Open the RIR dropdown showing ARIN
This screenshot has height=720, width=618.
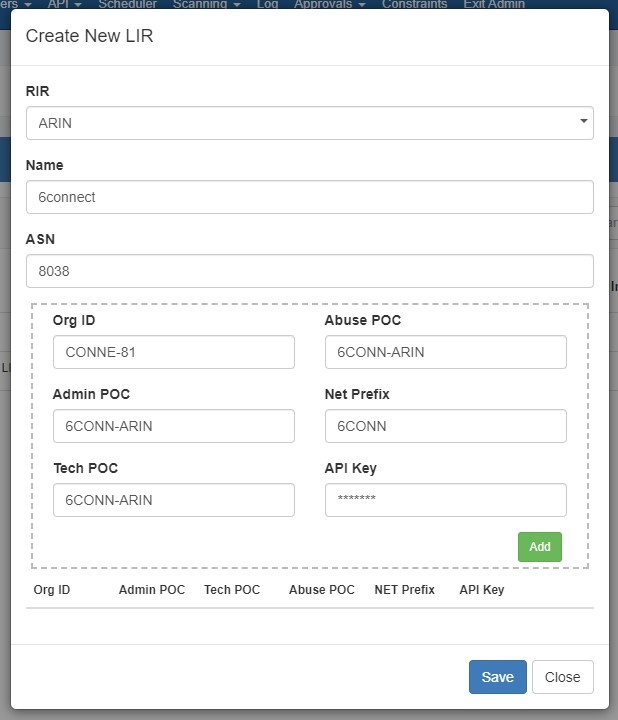[x=309, y=123]
